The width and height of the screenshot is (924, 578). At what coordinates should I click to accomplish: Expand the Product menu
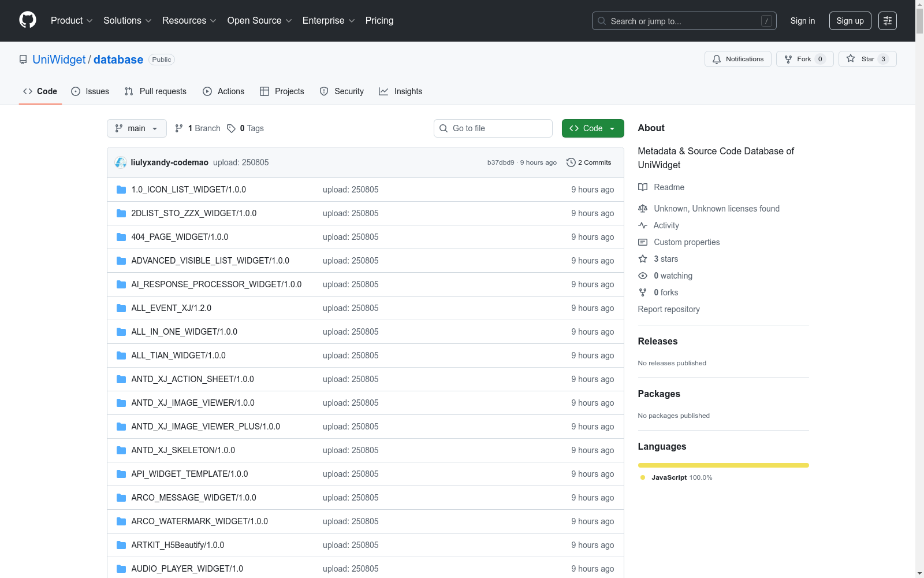point(72,20)
